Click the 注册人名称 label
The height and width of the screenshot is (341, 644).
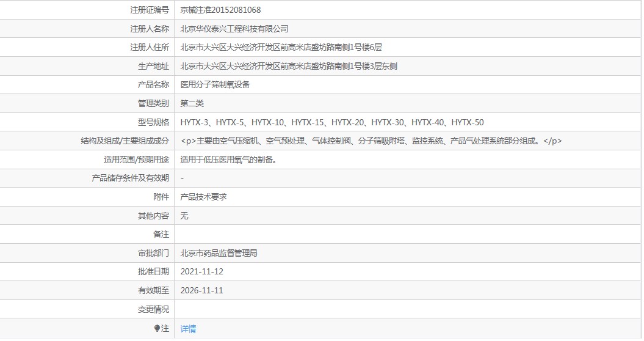150,29
